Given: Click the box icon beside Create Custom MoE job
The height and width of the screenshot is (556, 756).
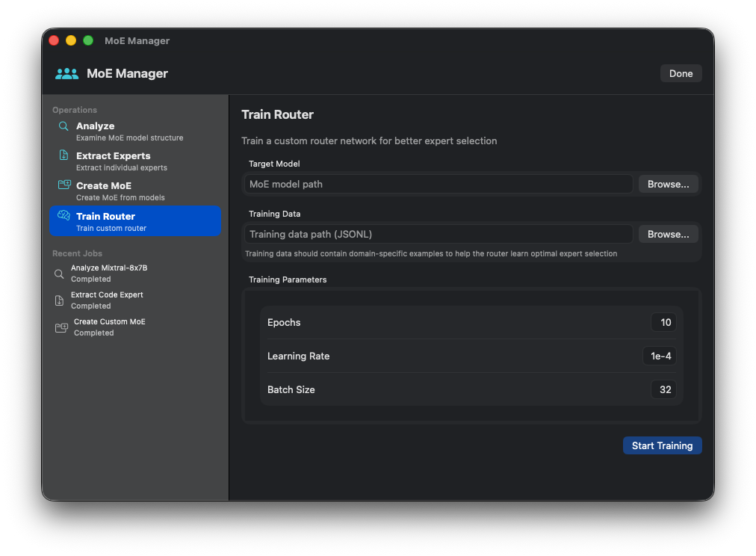Looking at the screenshot, I should tap(60, 327).
